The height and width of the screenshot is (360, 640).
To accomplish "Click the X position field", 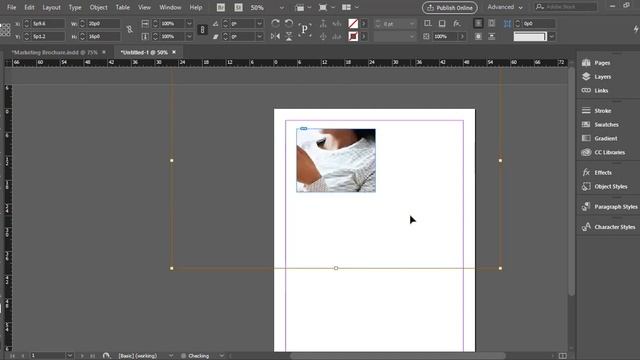I will [x=48, y=24].
